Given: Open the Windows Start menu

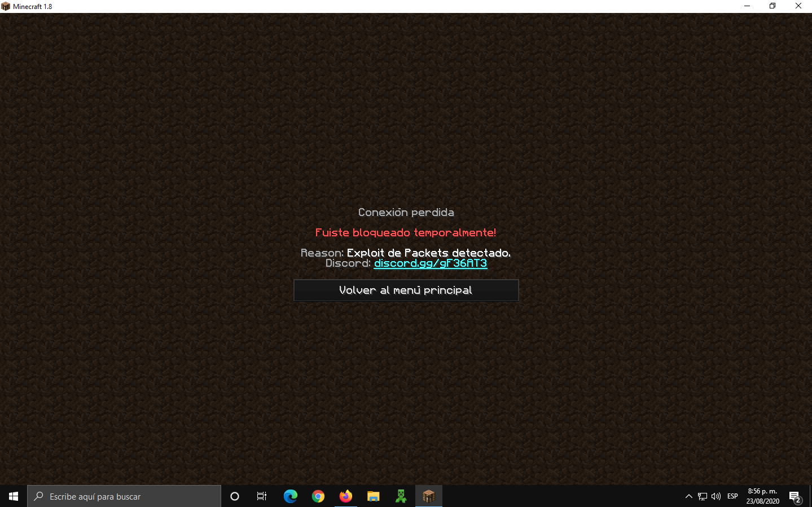Looking at the screenshot, I should 14,496.
